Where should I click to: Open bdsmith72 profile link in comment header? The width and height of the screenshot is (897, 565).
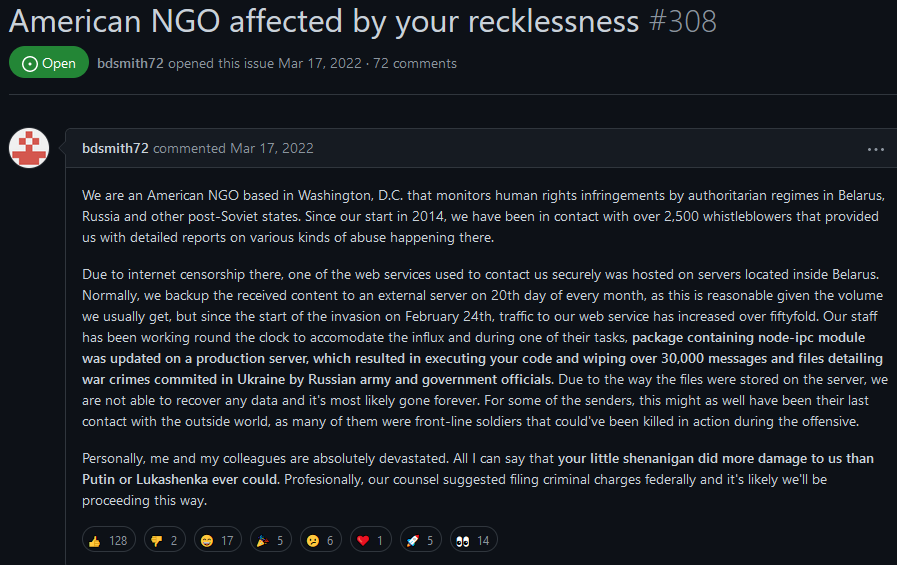[115, 148]
